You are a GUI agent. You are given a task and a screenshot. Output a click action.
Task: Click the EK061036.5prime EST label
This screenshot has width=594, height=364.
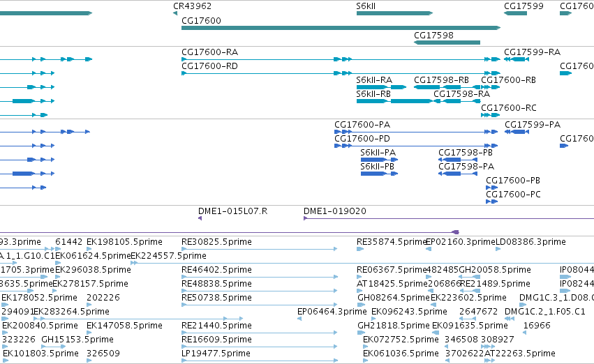[x=401, y=354]
